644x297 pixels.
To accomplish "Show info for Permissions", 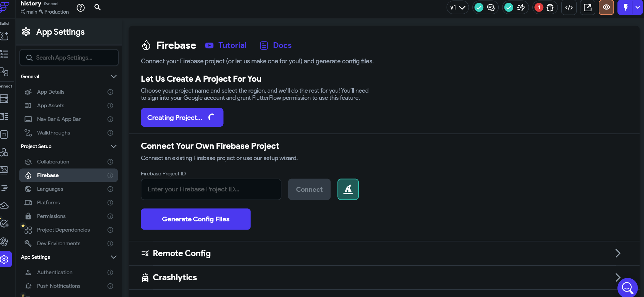I will click(110, 216).
